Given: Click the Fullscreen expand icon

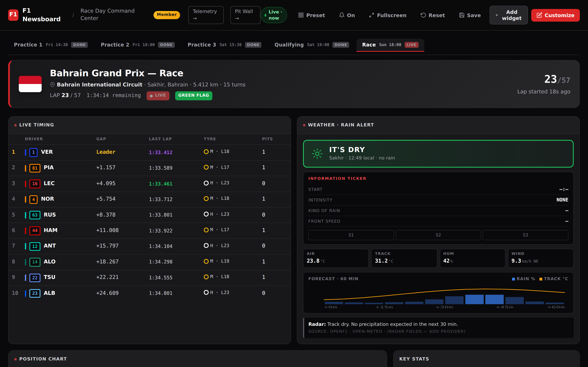Looking at the screenshot, I should click(372, 15).
